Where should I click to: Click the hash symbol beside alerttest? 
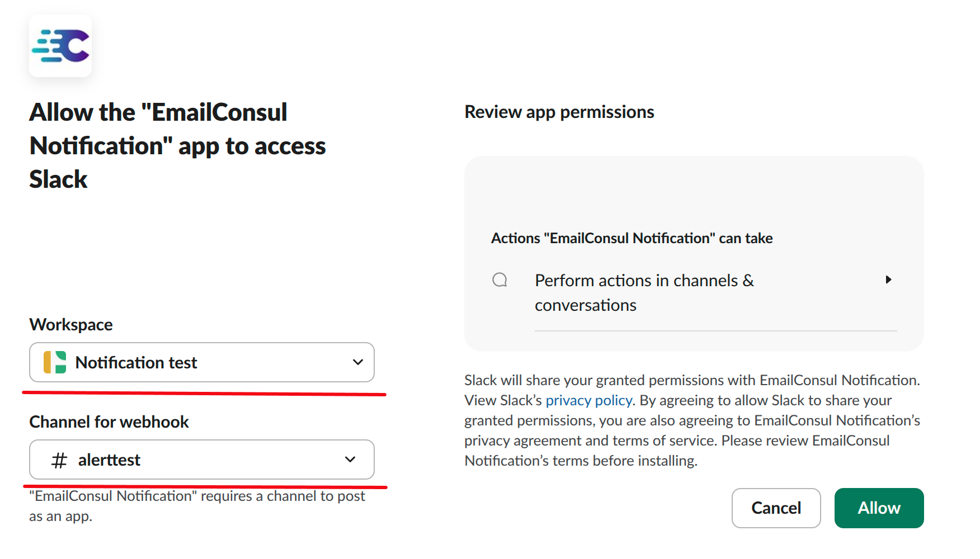[x=59, y=460]
